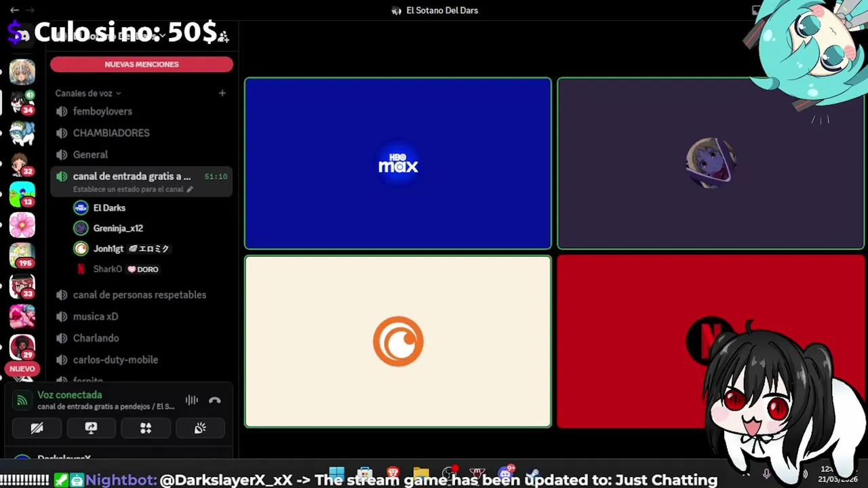Image resolution: width=868 pixels, height=488 pixels.
Task: Open the server icon with 34 badge
Action: pos(22,101)
